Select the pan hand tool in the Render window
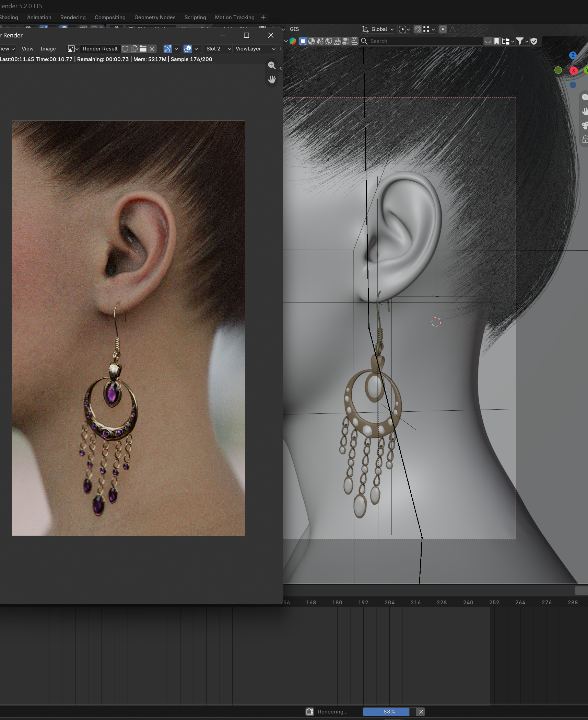 coord(272,80)
